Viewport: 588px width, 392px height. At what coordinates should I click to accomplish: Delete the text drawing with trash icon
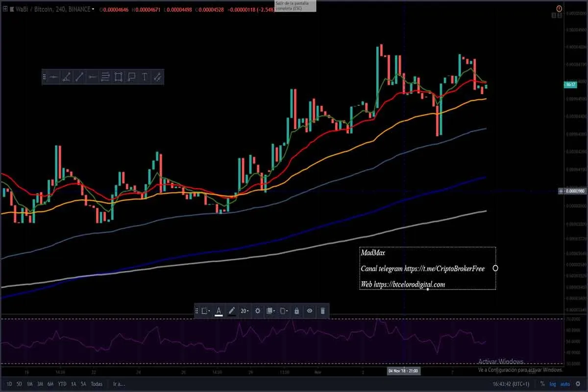pyautogui.click(x=322, y=311)
